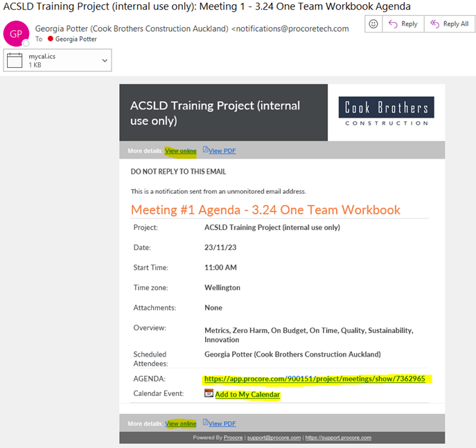Viewport: 476px width, 448px height.
Task: Click the Meeting #1 Agenda orange heading
Action: [x=265, y=210]
